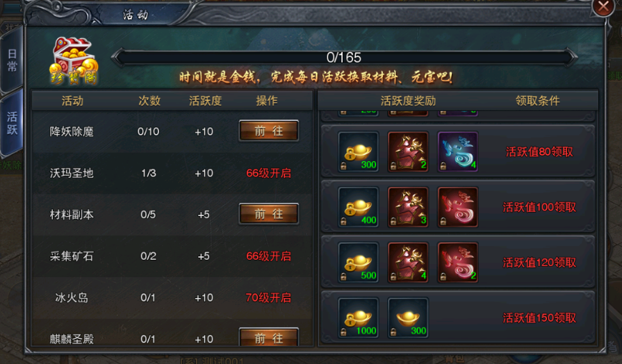The height and width of the screenshot is (364, 622).
Task: Select the 300 yuanbao reward in 活跃值150 row
Action: 408,318
